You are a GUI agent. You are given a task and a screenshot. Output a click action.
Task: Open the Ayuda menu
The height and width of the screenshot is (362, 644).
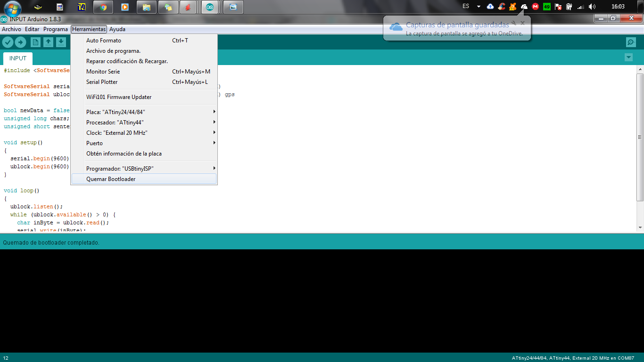(x=117, y=29)
